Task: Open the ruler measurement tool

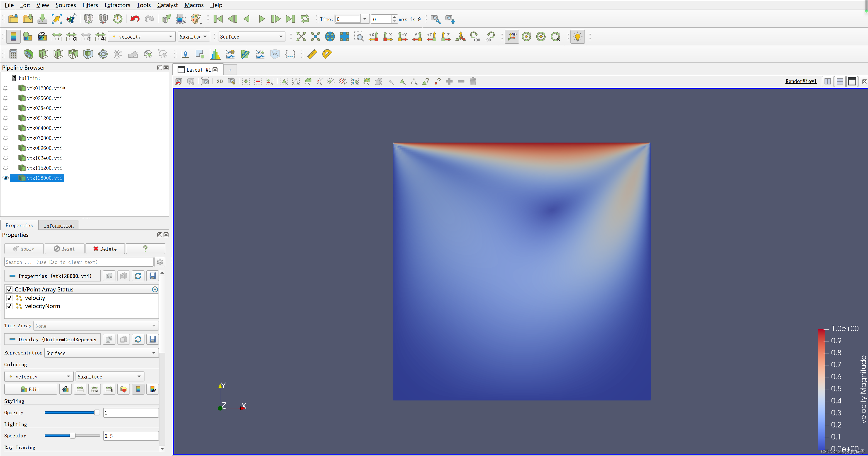Action: coord(312,54)
